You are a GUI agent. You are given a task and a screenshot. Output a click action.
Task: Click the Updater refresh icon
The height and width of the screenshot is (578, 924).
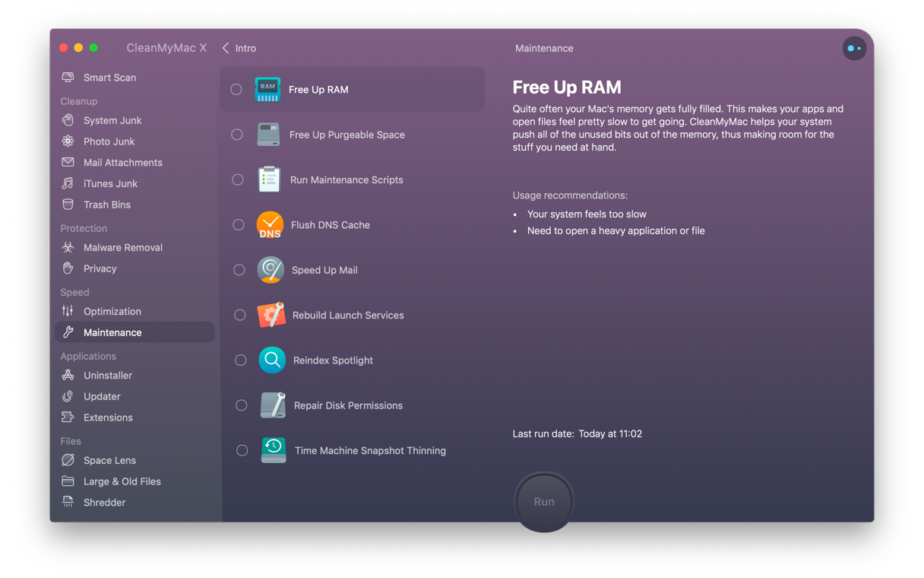pyautogui.click(x=68, y=396)
